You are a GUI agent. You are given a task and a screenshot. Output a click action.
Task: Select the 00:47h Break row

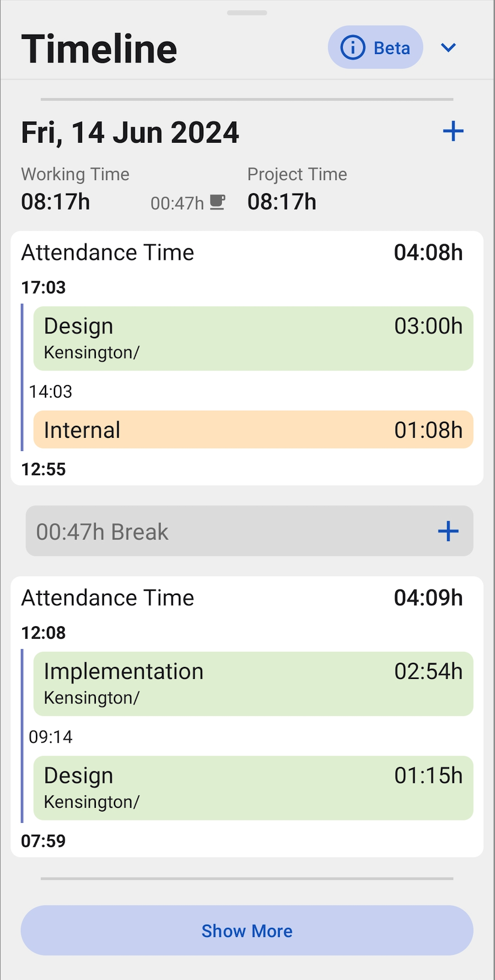coord(249,531)
